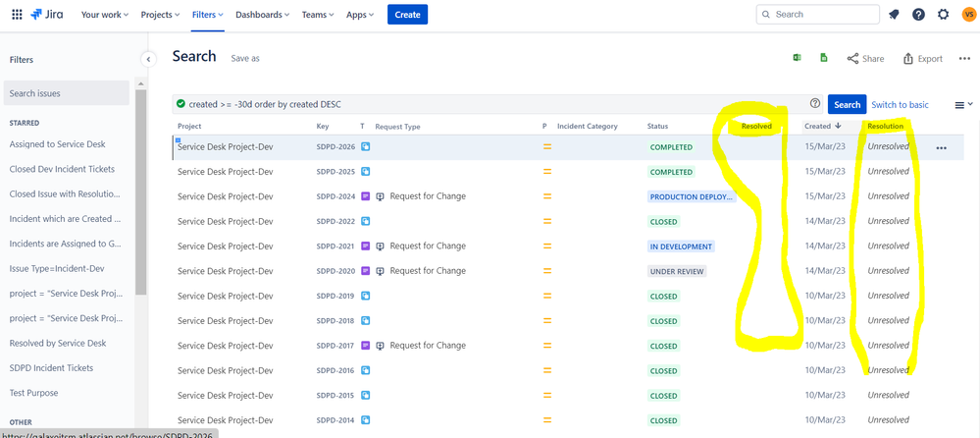Open the user profile avatar
Image resolution: width=980 pixels, height=438 pixels.
coord(968,15)
